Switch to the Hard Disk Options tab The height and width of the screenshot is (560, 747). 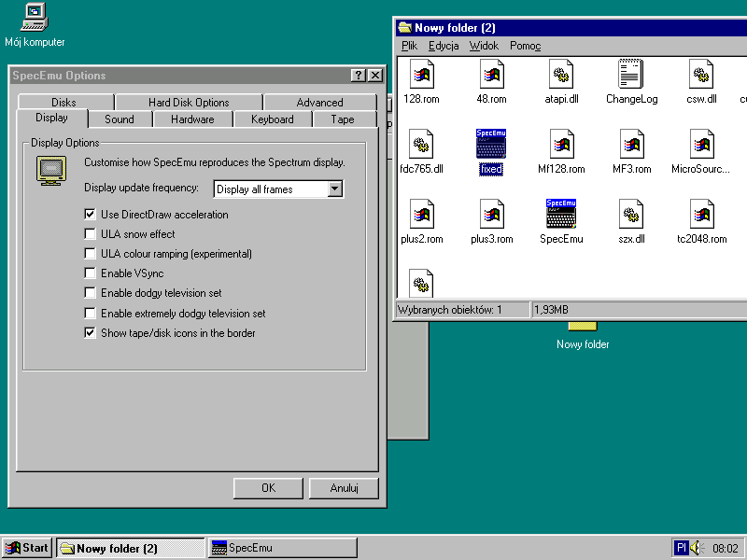(x=189, y=102)
